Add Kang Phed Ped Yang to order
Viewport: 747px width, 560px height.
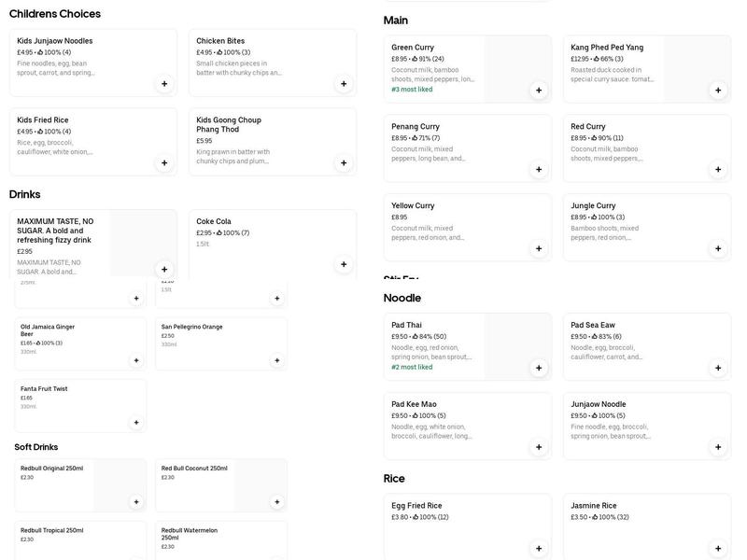tap(718, 91)
